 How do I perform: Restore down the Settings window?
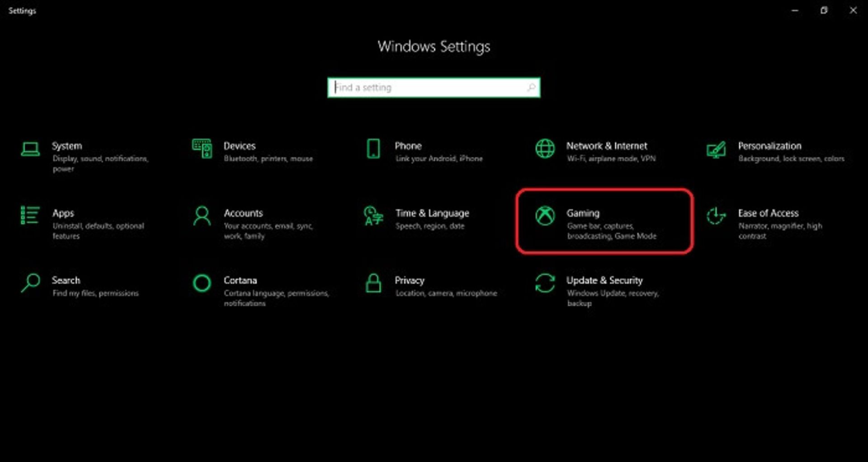tap(824, 10)
